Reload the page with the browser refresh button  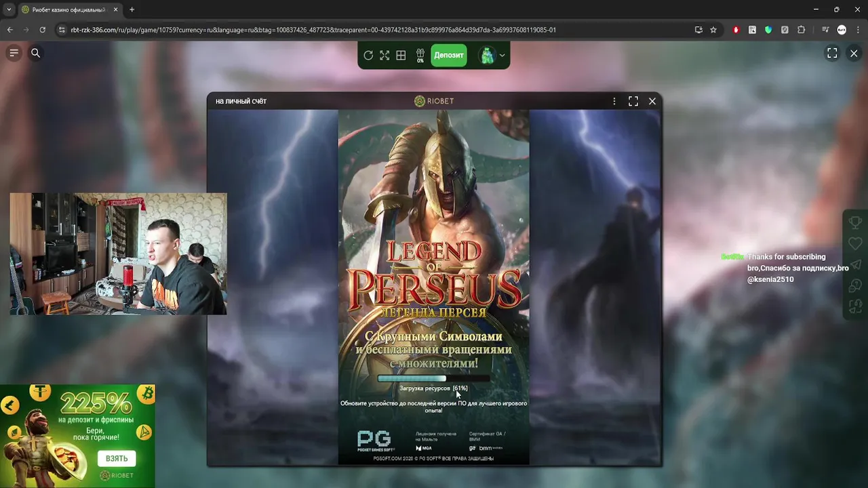tap(42, 30)
